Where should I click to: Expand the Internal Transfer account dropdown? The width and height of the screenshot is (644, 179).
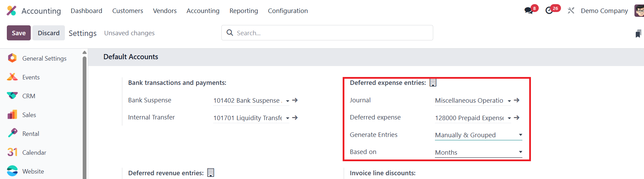287,118
